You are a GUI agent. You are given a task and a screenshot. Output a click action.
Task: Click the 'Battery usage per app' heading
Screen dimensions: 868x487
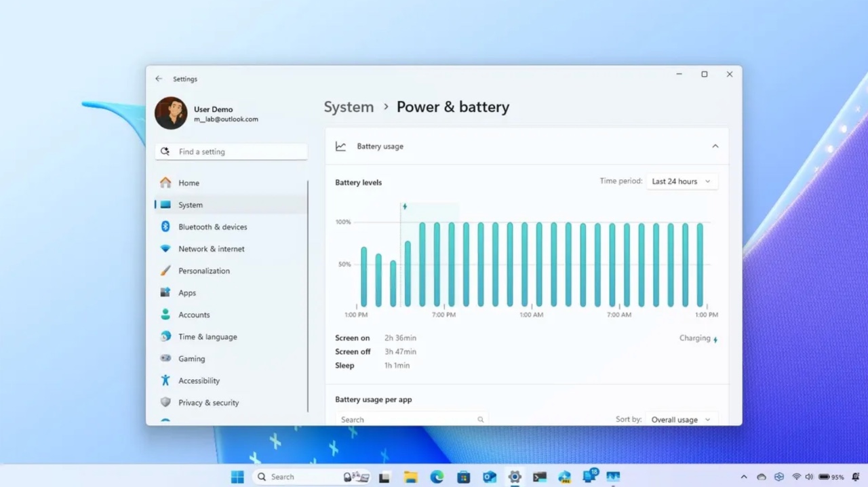point(374,400)
